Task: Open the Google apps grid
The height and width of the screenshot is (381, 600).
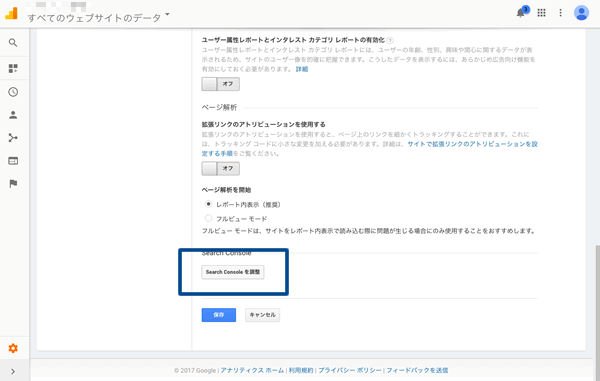Action: [x=541, y=13]
